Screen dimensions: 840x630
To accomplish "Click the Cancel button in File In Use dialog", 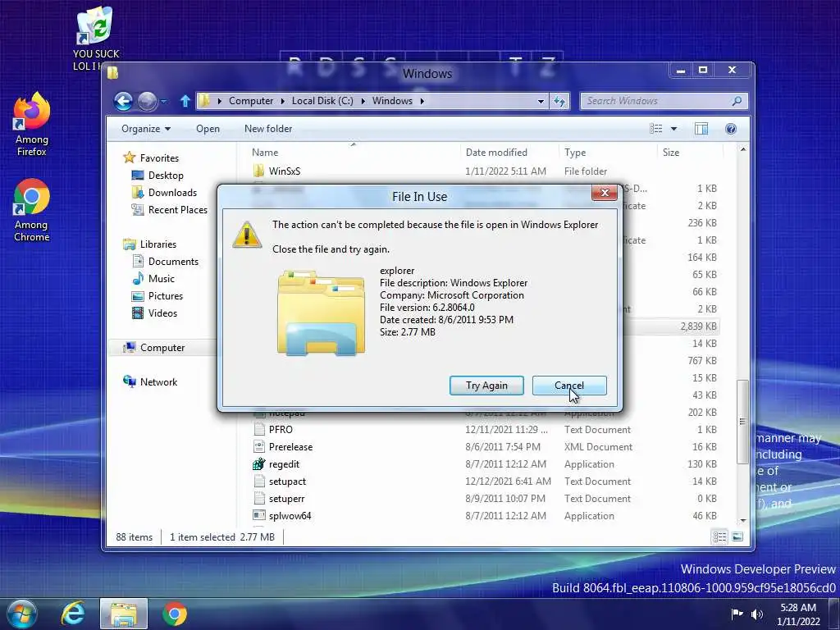I will (569, 386).
